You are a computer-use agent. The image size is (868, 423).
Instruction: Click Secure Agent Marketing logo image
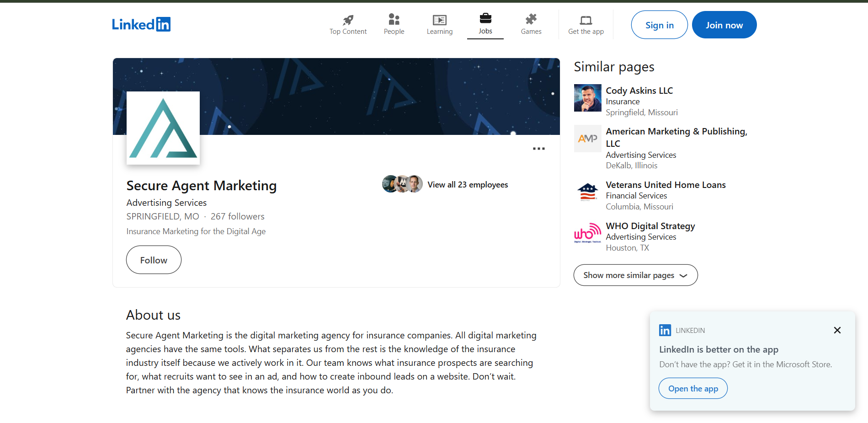163,128
